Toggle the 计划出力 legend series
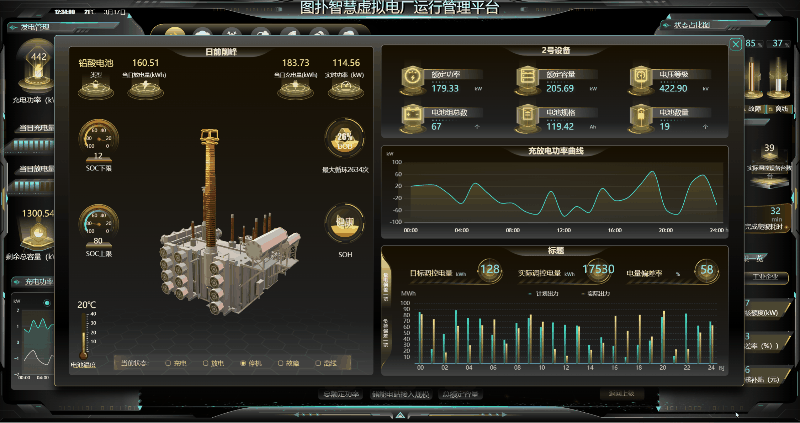Viewport: 800px width, 423px height. coord(546,293)
